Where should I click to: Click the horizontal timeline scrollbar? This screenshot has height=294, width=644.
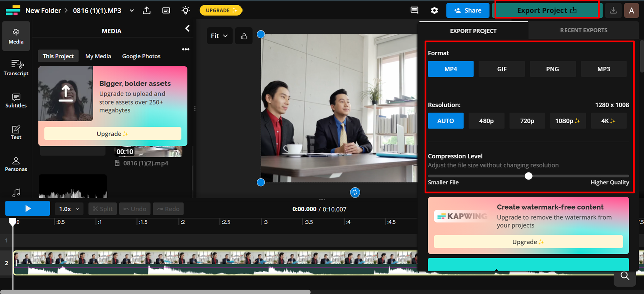click(155, 291)
